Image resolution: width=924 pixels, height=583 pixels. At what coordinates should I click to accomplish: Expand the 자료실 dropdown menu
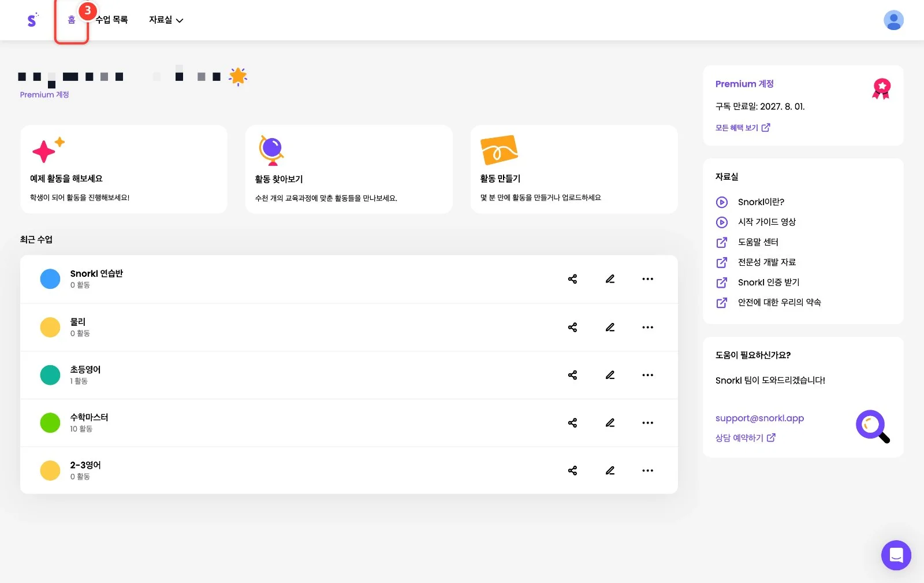pyautogui.click(x=166, y=20)
